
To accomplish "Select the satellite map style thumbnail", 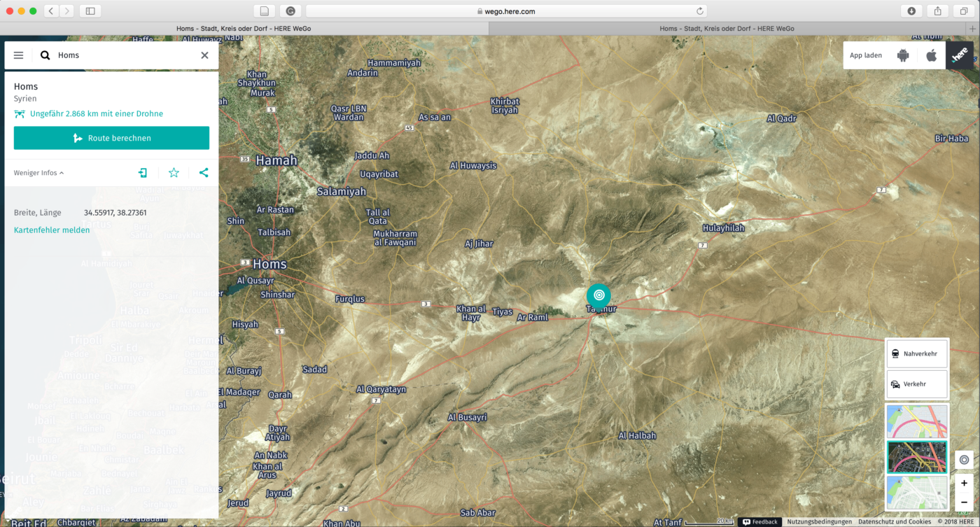I will coord(916,457).
